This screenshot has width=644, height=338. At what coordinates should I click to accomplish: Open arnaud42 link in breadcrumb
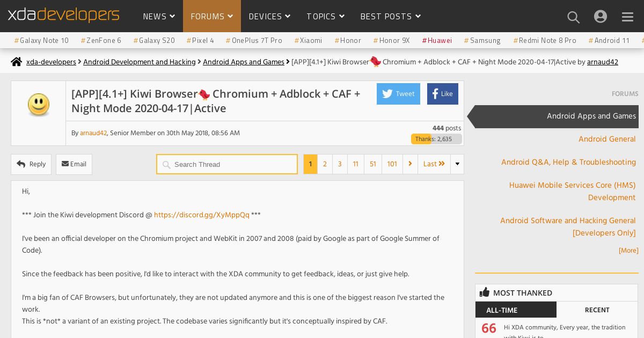coord(603,62)
